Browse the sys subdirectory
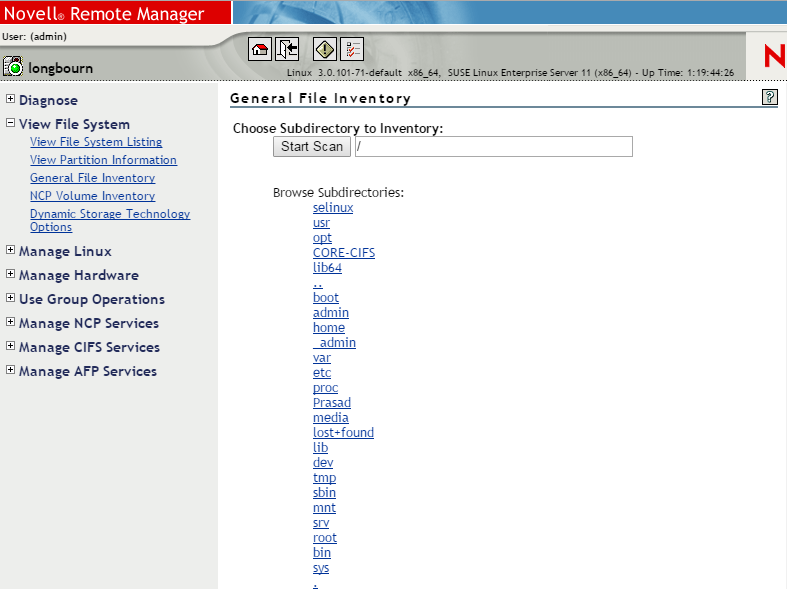 (x=321, y=568)
